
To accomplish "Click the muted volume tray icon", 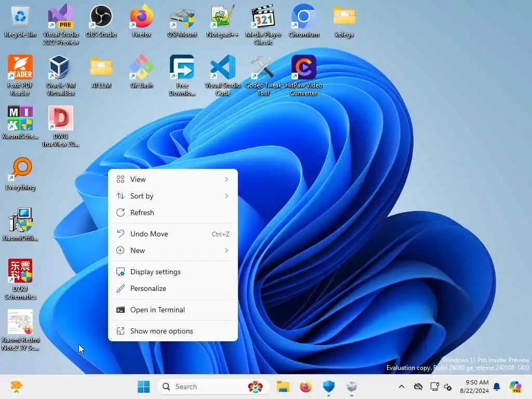I will point(448,387).
